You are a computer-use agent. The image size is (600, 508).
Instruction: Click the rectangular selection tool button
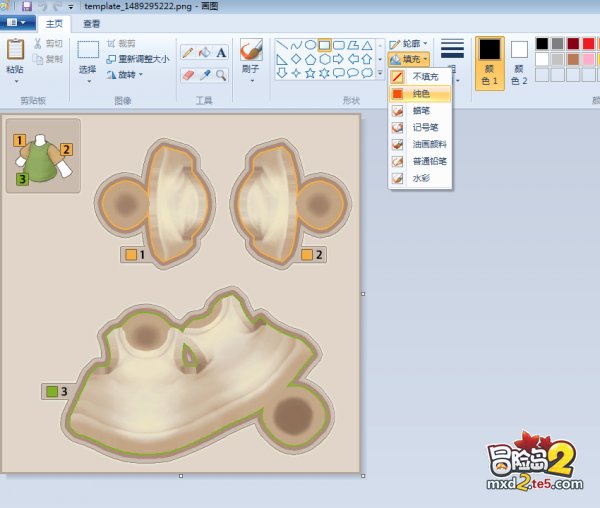(x=88, y=50)
